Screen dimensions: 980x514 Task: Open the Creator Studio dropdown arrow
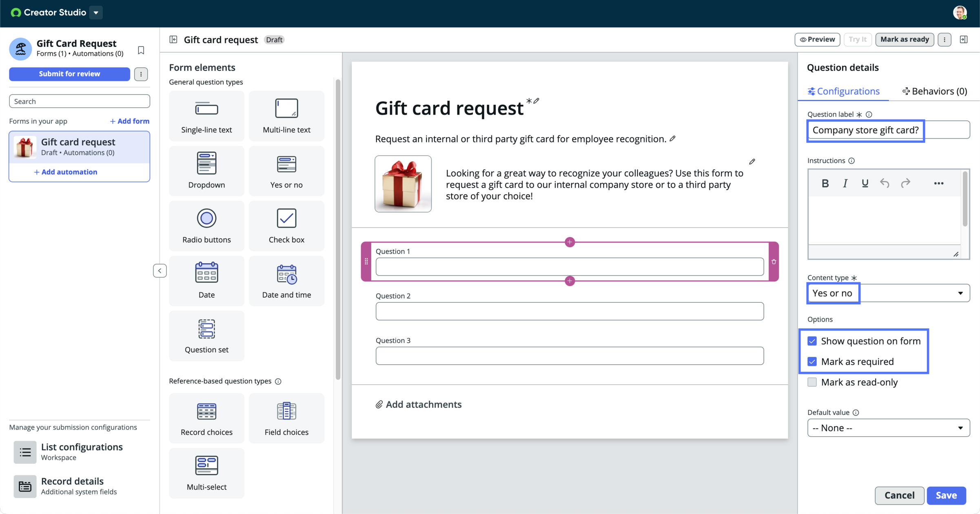click(x=96, y=13)
